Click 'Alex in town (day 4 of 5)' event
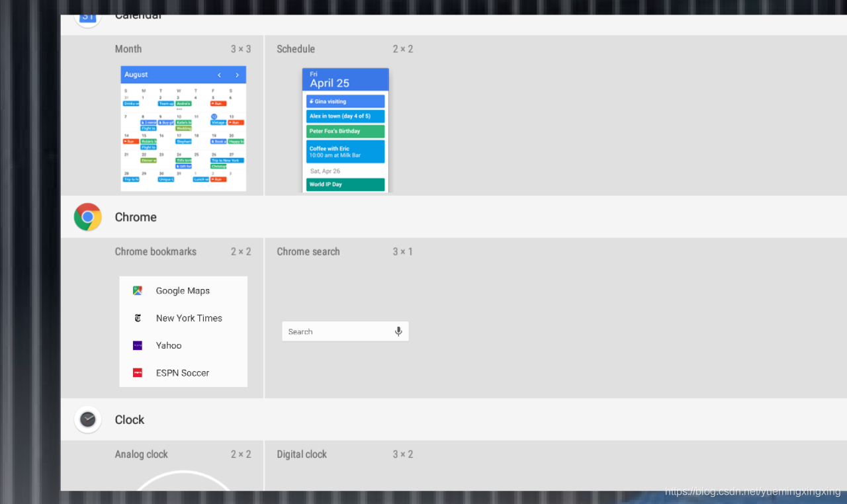The width and height of the screenshot is (847, 504). [345, 116]
